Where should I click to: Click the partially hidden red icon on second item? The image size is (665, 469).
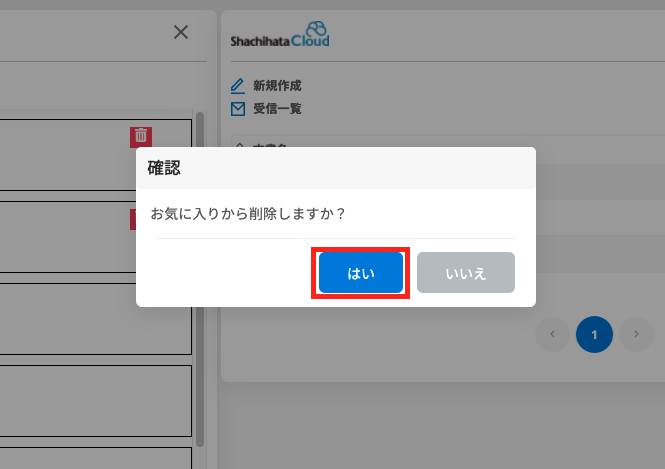pos(133,219)
